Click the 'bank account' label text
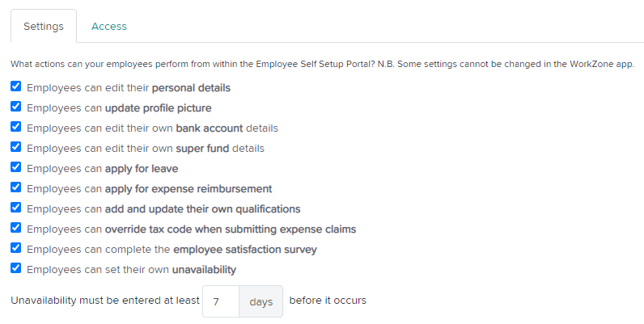Screen dimensions: 644x324 pyautogui.click(x=210, y=128)
